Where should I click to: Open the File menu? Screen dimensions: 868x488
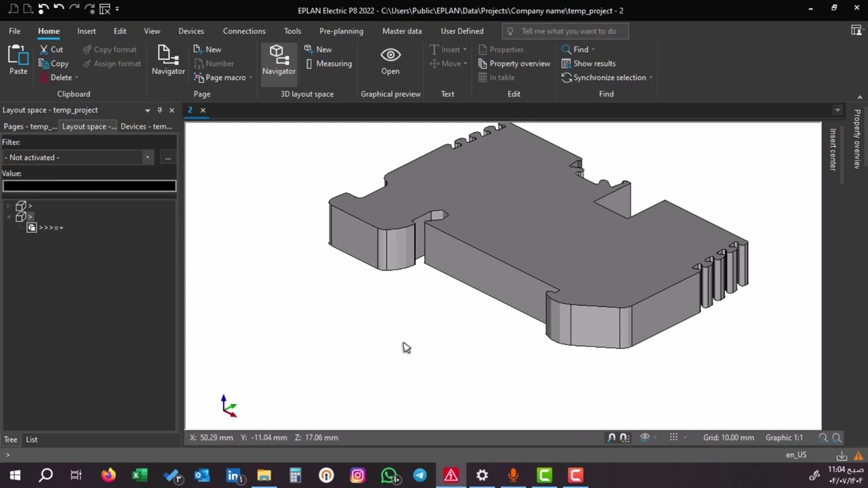[14, 31]
